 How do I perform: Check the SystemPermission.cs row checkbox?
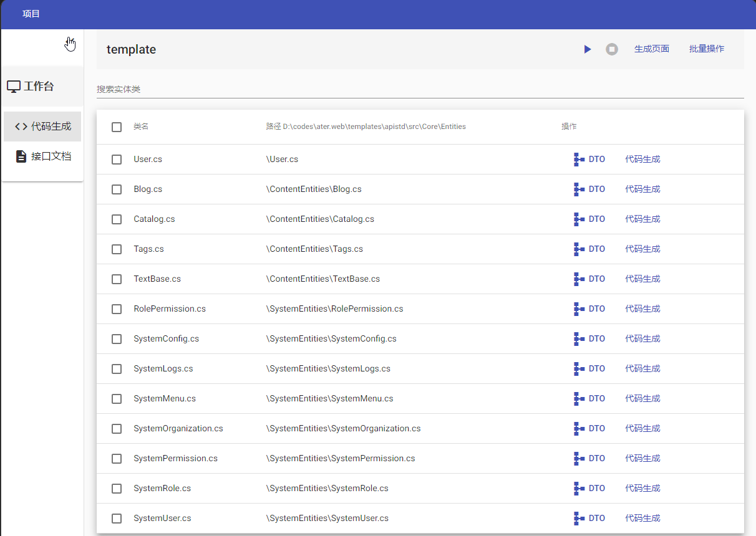(117, 459)
